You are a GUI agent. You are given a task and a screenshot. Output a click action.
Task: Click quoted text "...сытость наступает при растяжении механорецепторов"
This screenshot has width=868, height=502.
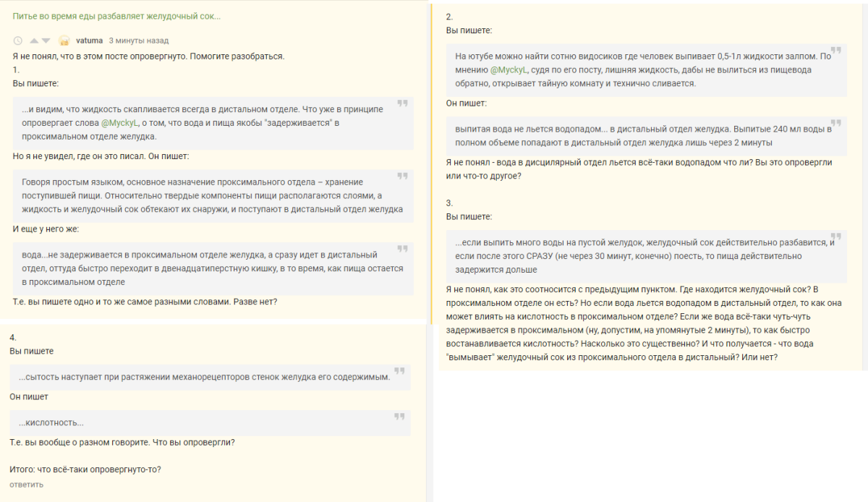click(205, 377)
